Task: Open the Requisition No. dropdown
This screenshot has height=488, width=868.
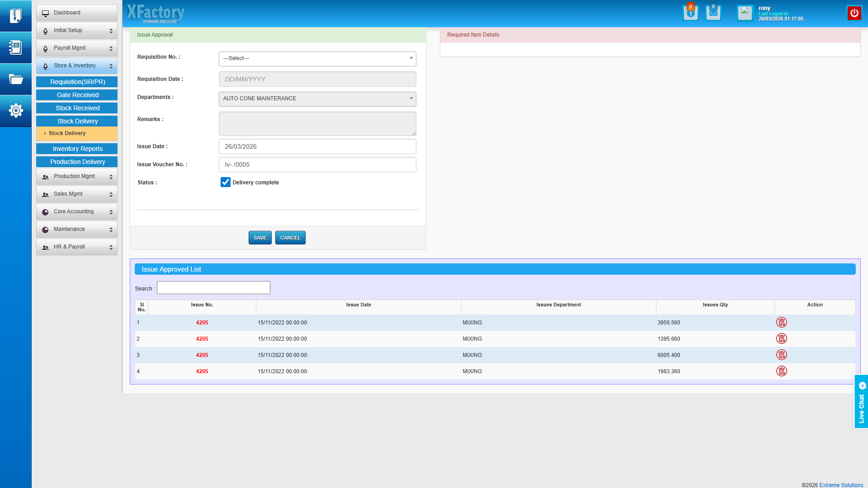Action: click(317, 59)
